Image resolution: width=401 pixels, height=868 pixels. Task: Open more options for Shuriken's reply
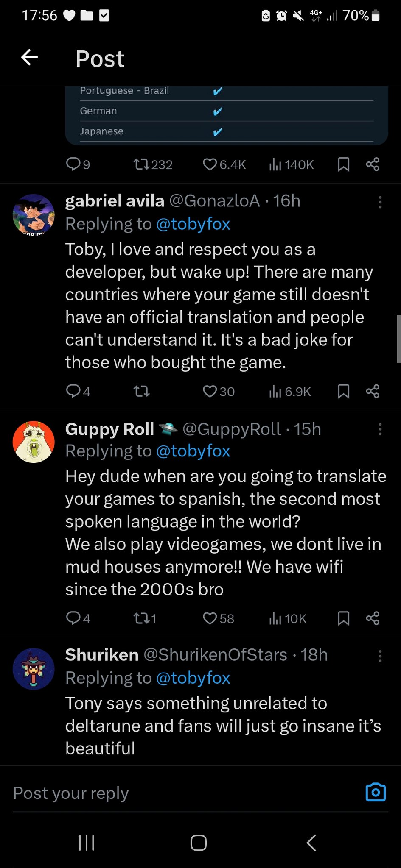click(x=380, y=656)
